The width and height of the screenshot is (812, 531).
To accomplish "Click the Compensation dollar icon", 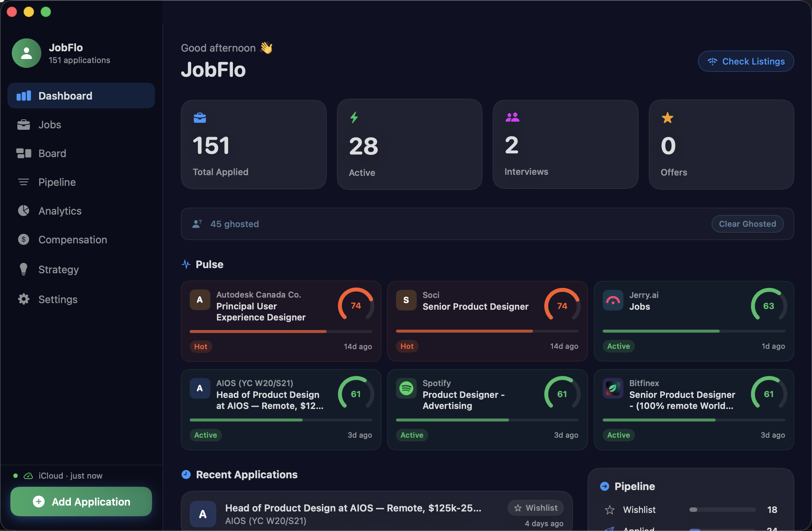I will click(24, 240).
